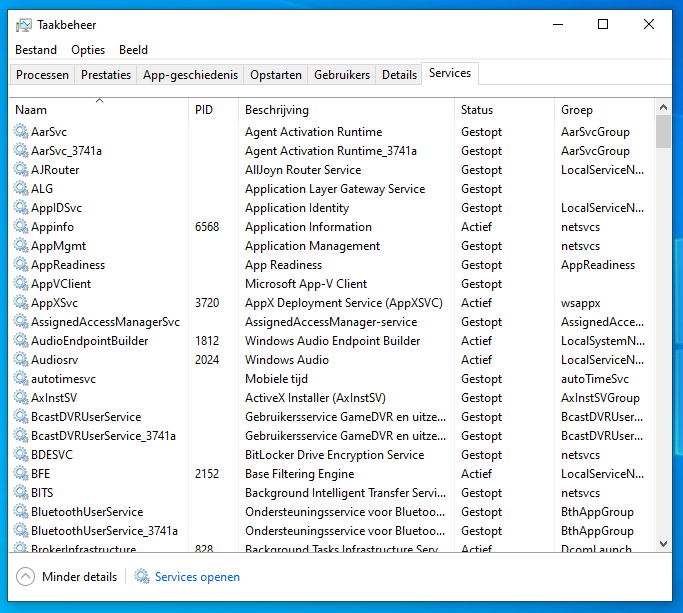Open the Services openen link
Viewport: 683px width, 613px height.
pos(197,577)
